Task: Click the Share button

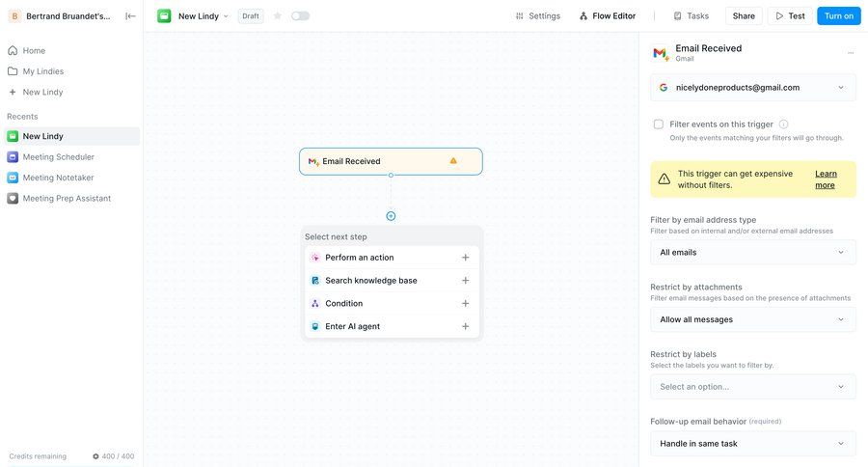Action: (x=744, y=16)
